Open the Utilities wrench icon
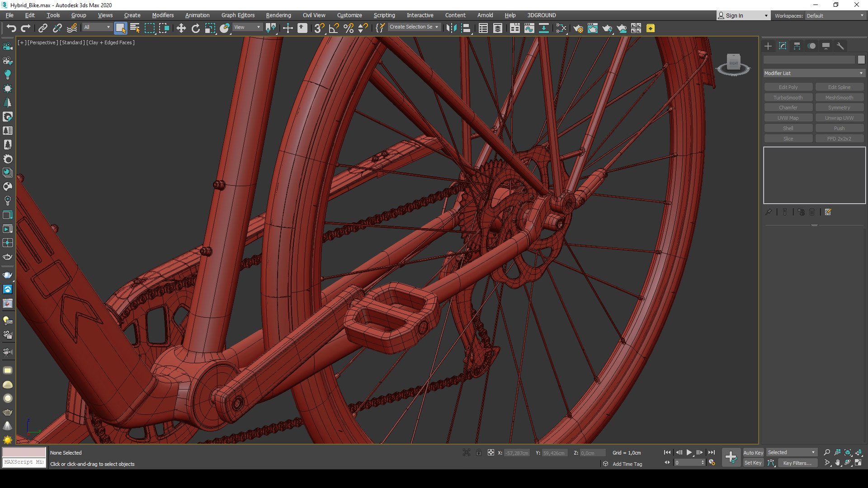 (840, 46)
